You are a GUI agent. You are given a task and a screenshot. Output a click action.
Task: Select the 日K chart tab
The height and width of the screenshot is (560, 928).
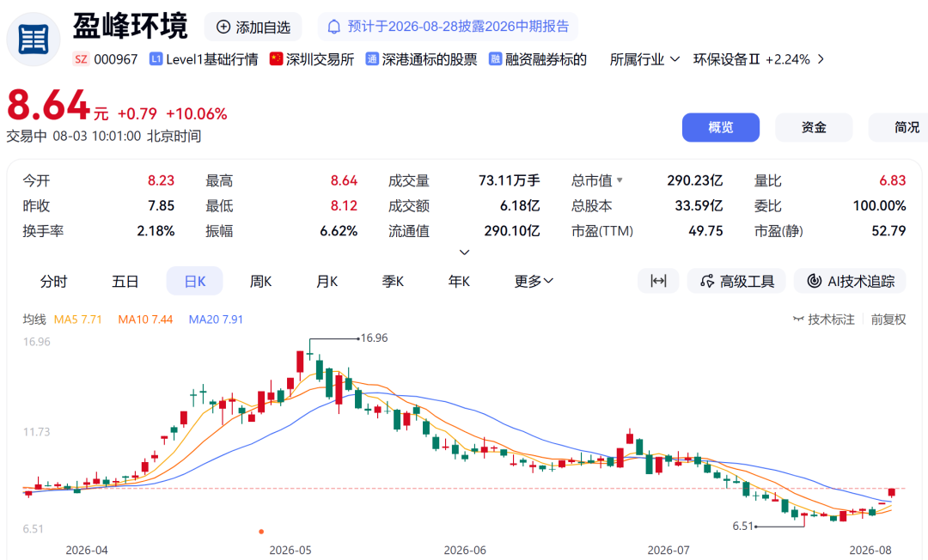click(x=195, y=281)
